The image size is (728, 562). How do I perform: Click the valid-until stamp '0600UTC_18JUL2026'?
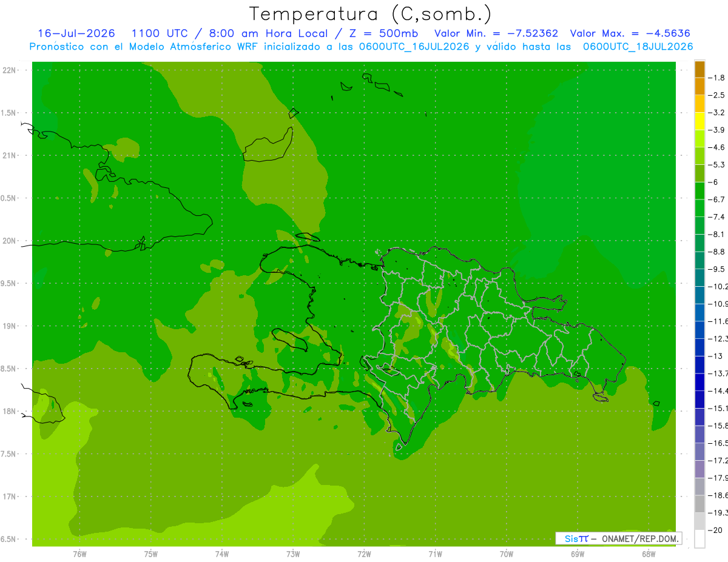point(638,47)
